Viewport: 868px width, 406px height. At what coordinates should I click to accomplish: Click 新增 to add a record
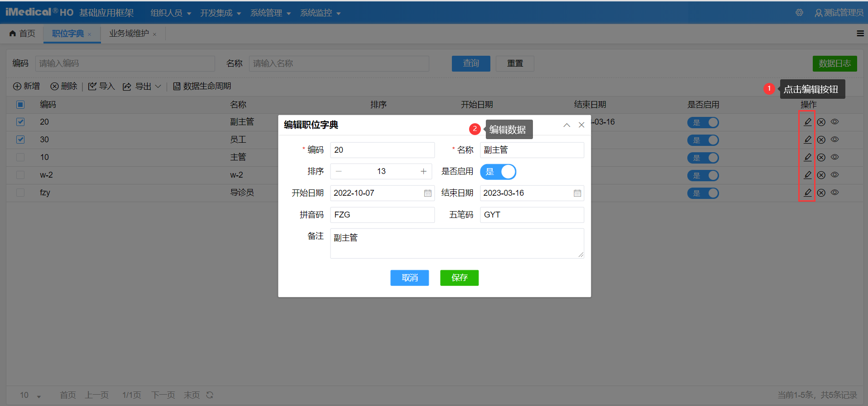tap(26, 86)
